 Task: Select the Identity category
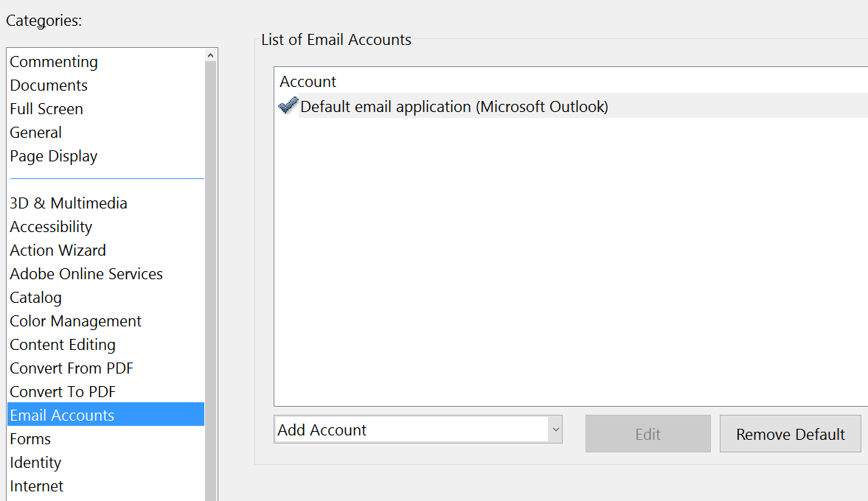tap(35, 462)
